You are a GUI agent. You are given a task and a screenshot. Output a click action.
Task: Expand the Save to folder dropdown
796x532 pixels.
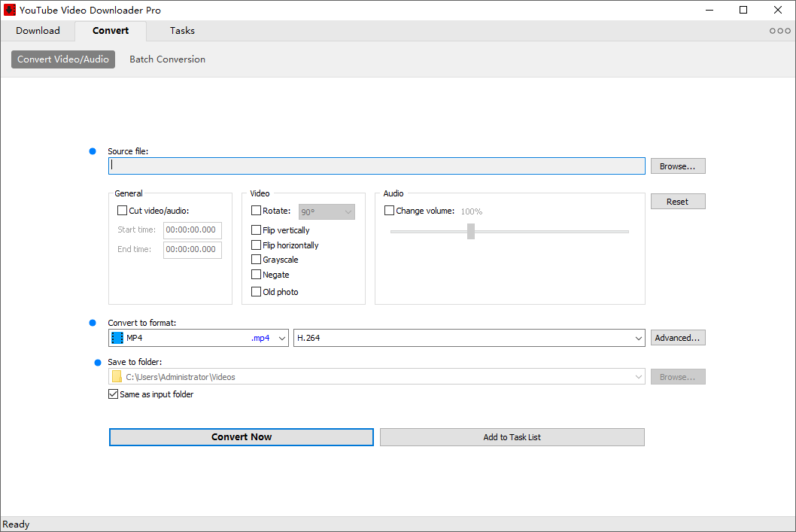point(638,375)
